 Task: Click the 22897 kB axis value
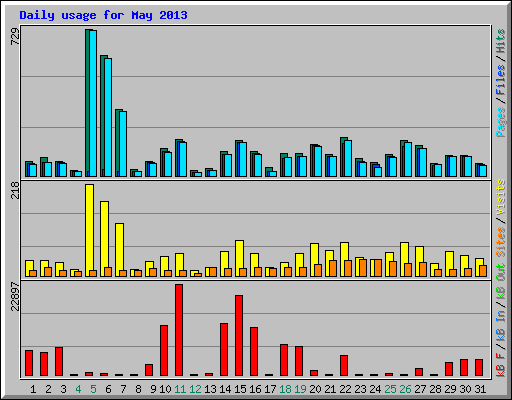[x=15, y=297]
